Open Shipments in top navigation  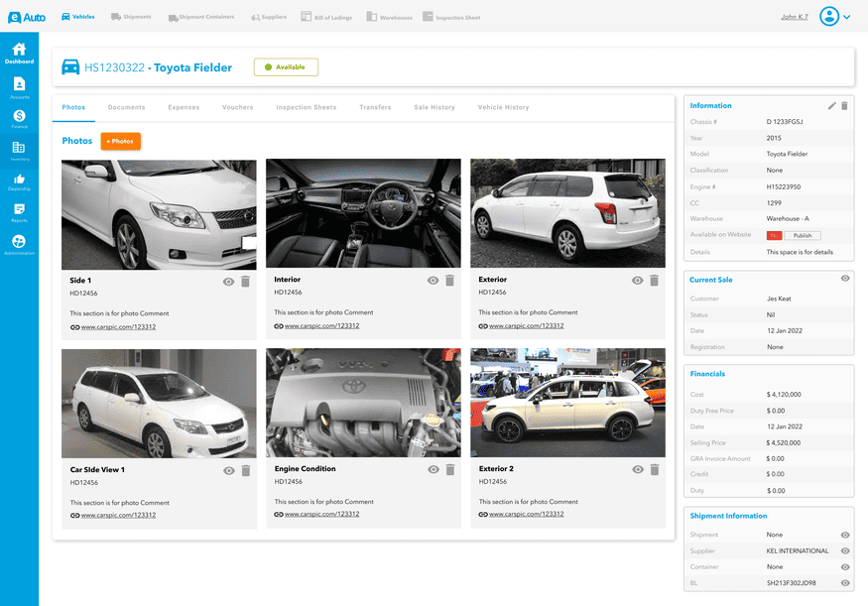pos(131,17)
